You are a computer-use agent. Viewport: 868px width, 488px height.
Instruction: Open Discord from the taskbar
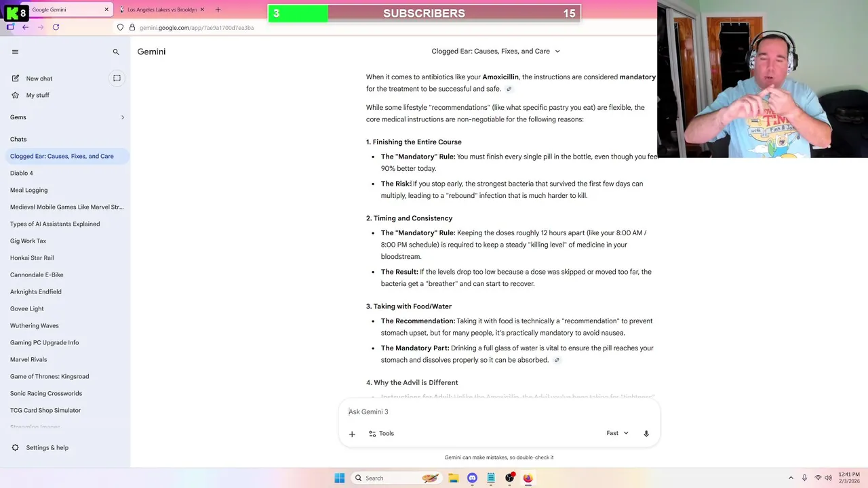pyautogui.click(x=472, y=478)
